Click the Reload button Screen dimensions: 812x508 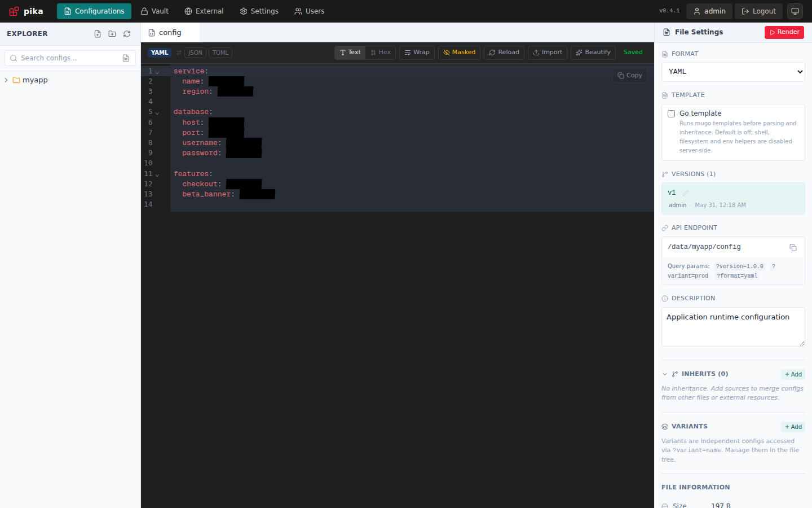(504, 52)
